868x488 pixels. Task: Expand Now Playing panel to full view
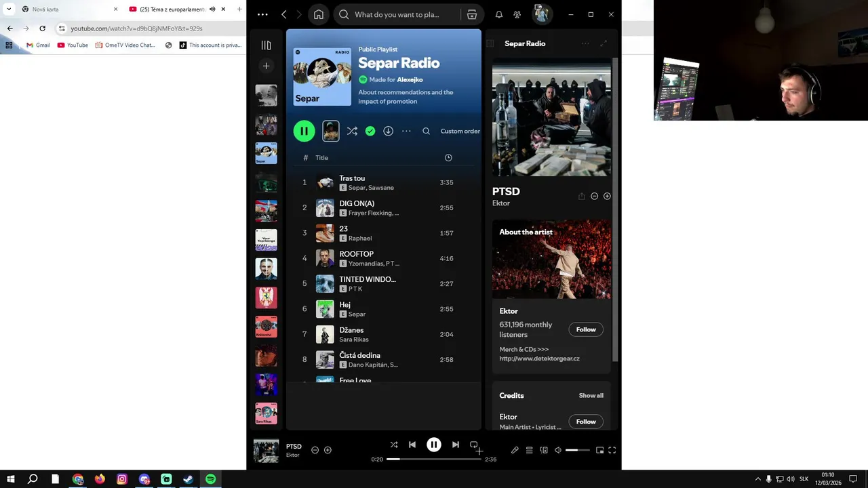[x=604, y=43]
